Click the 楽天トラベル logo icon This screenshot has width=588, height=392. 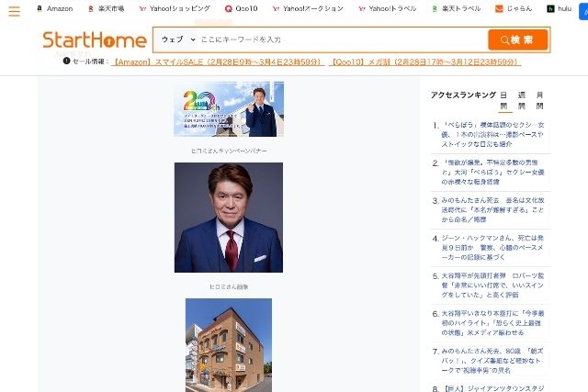pos(435,8)
